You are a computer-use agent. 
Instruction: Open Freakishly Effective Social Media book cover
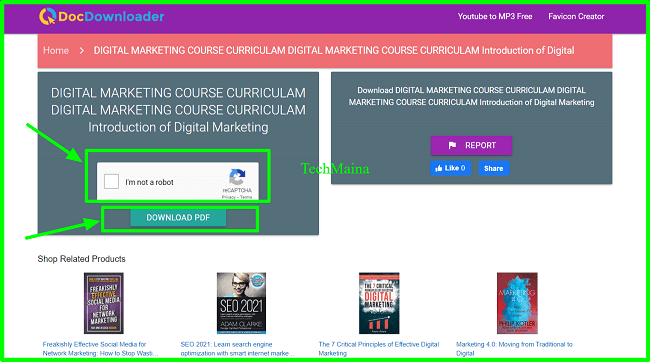104,303
